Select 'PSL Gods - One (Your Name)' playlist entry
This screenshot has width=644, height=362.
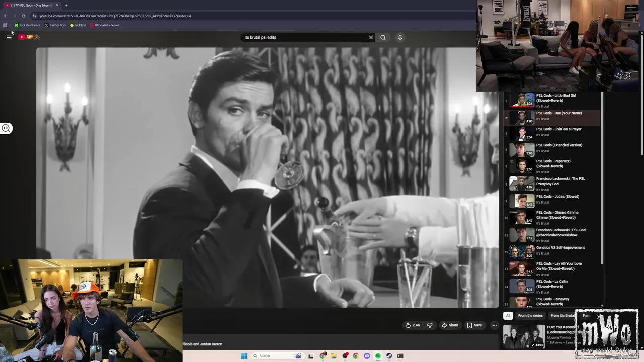tap(552, 117)
